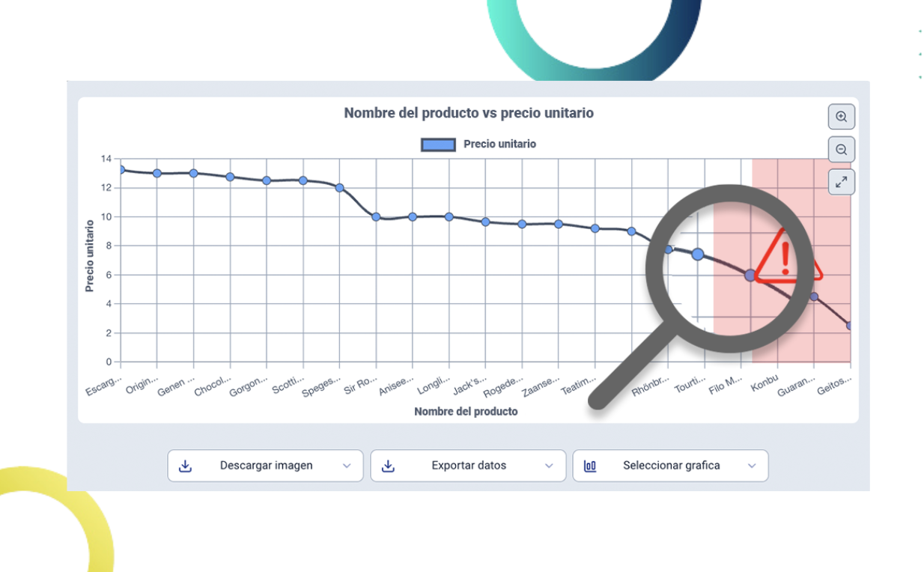Click the download icon beside Descargar imagen

[186, 466]
